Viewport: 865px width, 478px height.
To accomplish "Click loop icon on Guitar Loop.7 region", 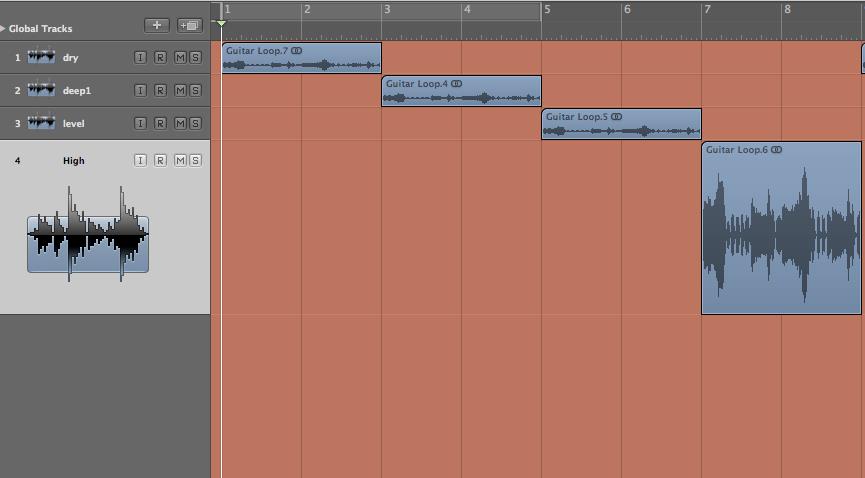I will [297, 50].
